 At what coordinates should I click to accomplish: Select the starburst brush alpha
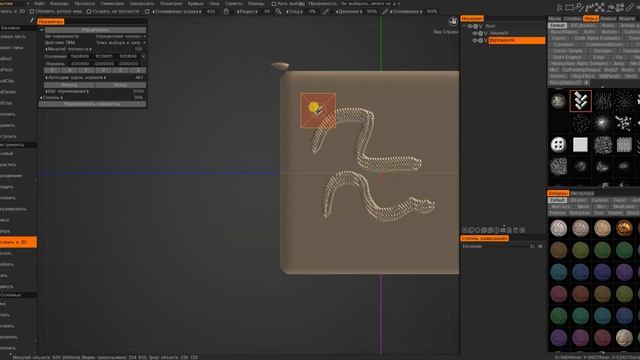pos(602,122)
